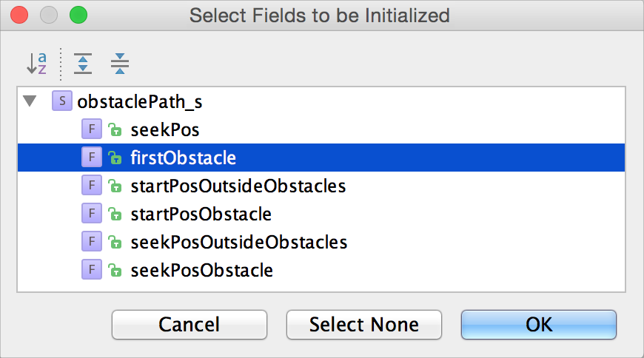Click the green lock icon next to seekPosObstacle
The height and width of the screenshot is (358, 644).
pyautogui.click(x=115, y=270)
